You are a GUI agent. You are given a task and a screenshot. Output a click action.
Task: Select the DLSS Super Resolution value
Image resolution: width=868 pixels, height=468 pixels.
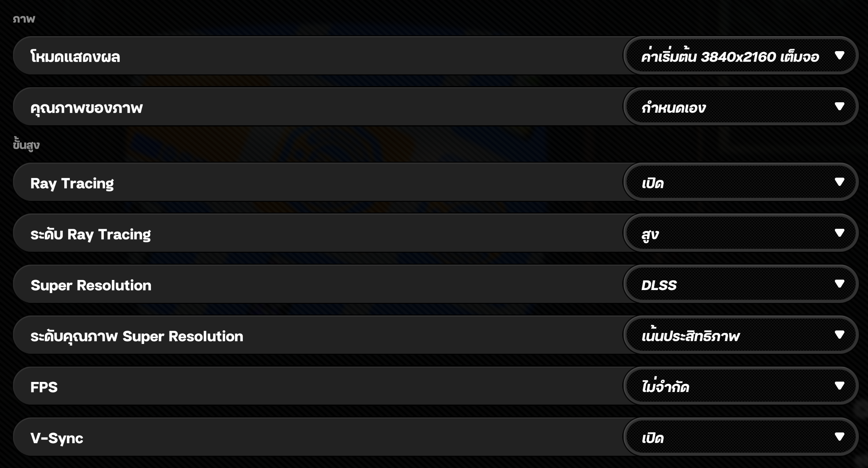(659, 285)
